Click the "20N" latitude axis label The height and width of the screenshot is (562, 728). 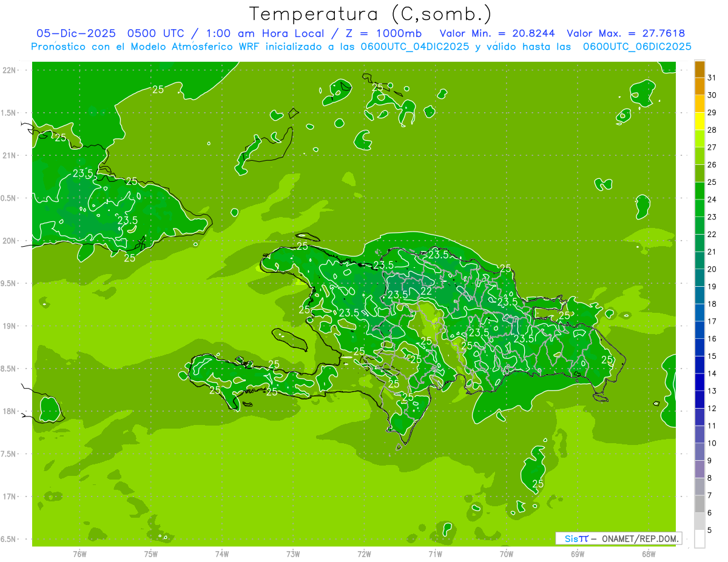pyautogui.click(x=10, y=241)
